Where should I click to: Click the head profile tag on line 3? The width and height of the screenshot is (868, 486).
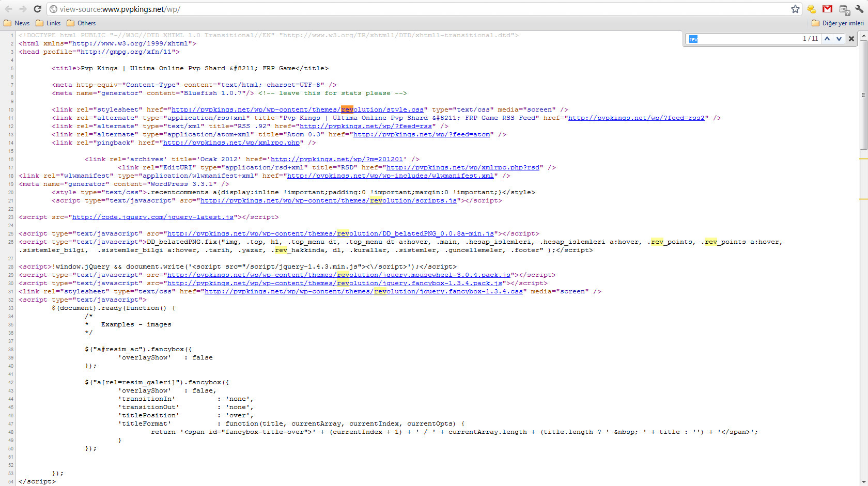[99, 52]
